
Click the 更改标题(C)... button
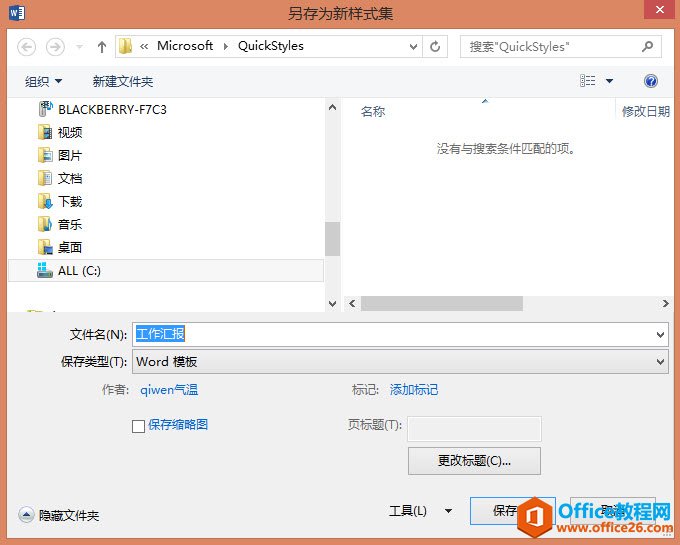point(474,461)
